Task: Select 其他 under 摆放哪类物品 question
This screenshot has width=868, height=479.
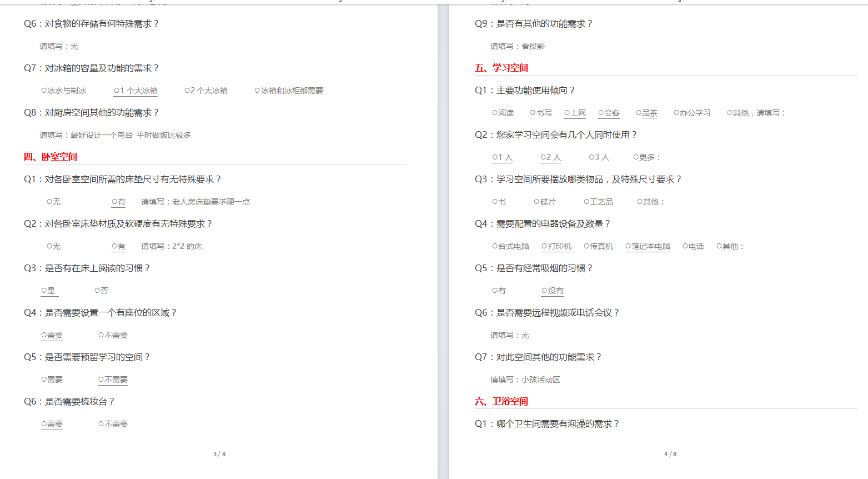Action: tap(650, 202)
